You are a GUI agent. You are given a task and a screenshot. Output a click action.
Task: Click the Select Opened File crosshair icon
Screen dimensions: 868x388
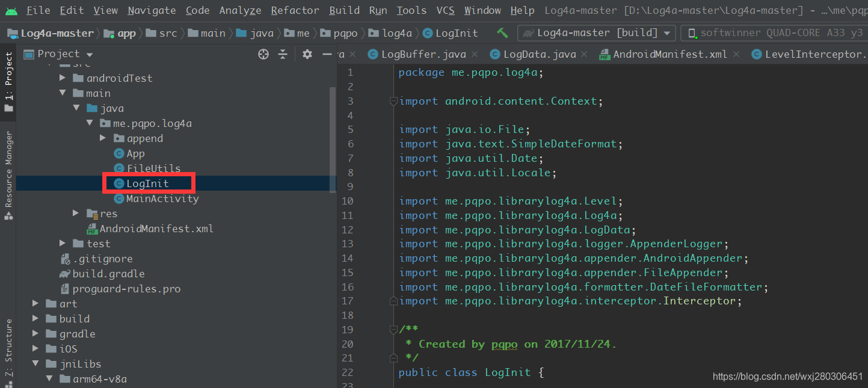[x=263, y=54]
